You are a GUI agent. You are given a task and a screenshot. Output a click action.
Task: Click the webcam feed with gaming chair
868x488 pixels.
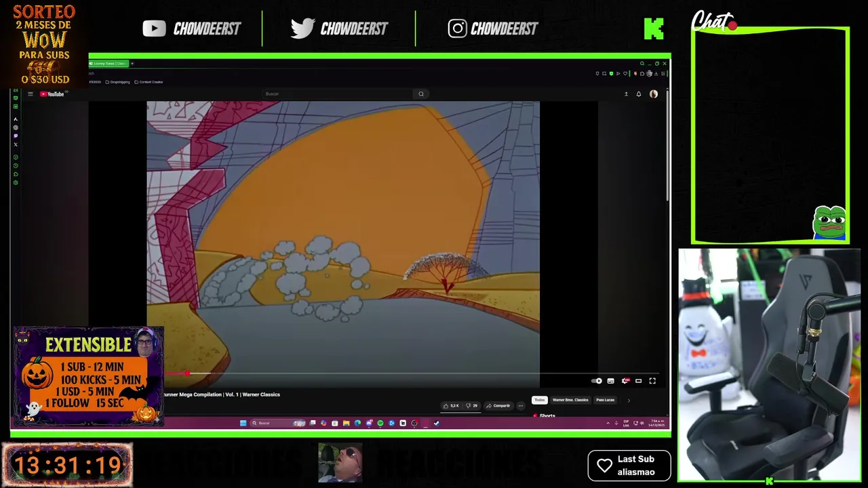tap(770, 366)
